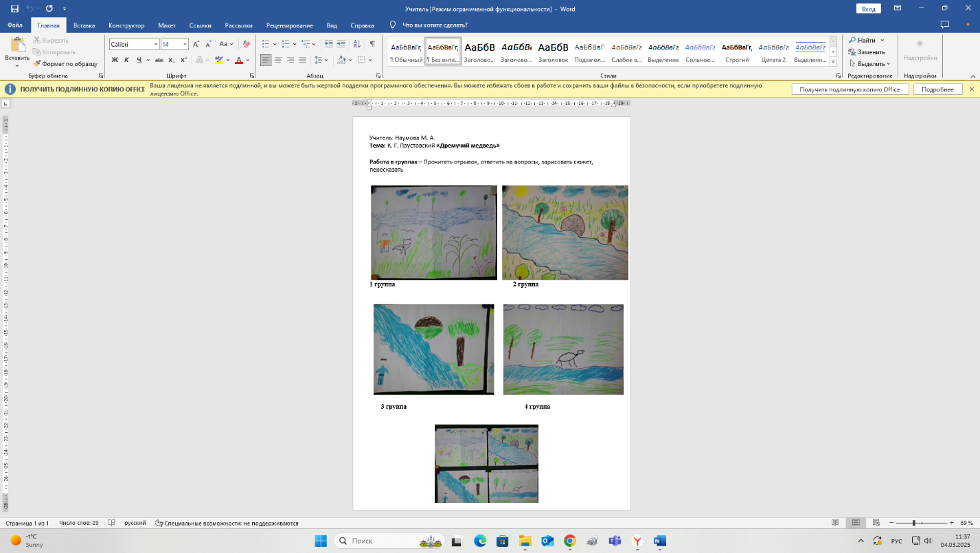
Task: Click the Paste clipboard icon
Action: pyautogui.click(x=17, y=45)
